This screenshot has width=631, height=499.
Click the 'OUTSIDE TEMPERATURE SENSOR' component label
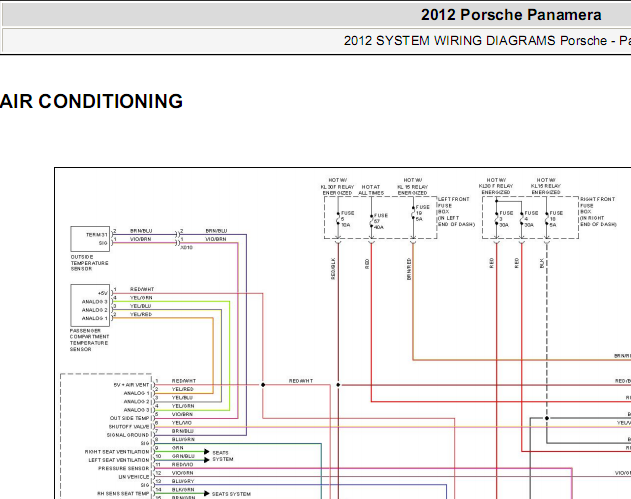pos(89,263)
